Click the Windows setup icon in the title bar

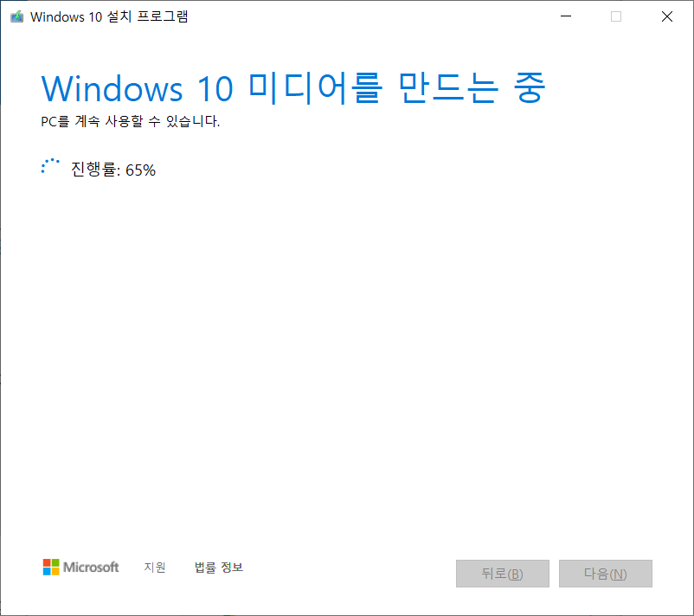tap(16, 16)
